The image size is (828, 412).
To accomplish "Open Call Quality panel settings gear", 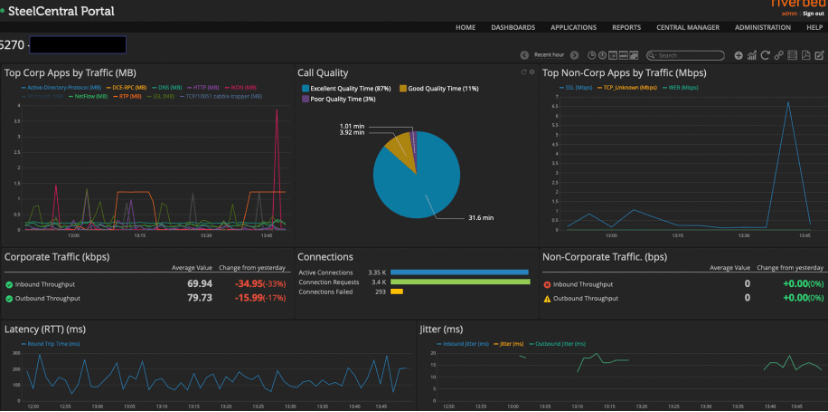I will point(532,72).
